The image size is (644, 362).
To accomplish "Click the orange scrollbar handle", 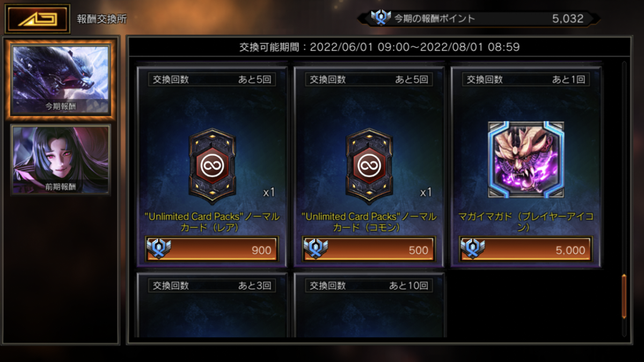I will coord(624,297).
